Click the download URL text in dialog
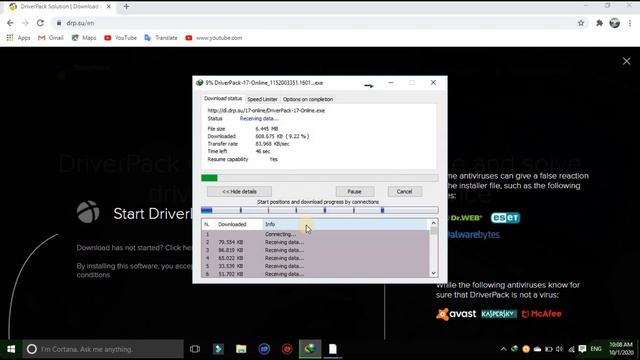The image size is (640, 360). pos(266,111)
